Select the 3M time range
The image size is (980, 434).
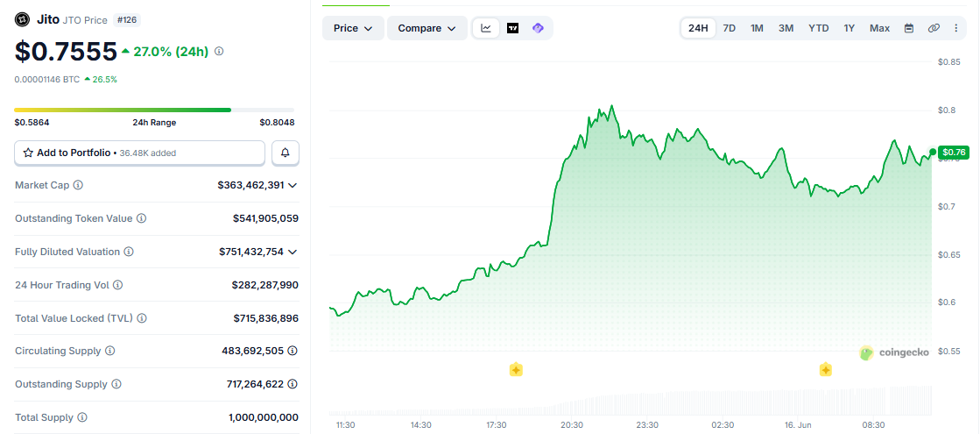[786, 28]
